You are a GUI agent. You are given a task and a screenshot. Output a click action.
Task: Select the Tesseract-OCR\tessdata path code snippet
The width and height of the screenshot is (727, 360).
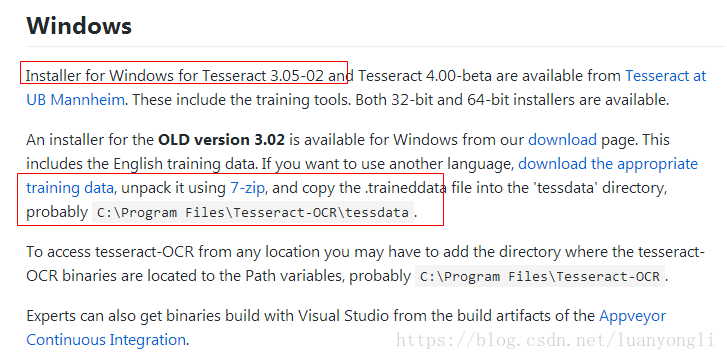point(253,213)
